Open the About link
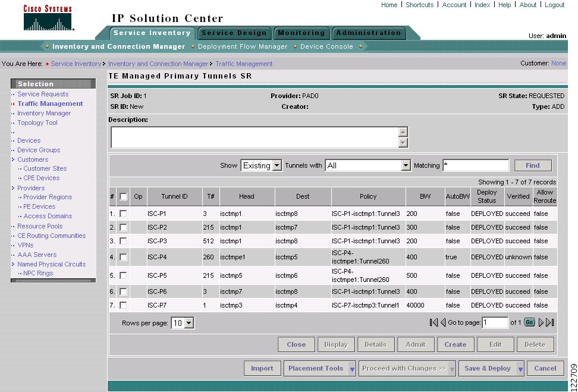 (x=528, y=5)
